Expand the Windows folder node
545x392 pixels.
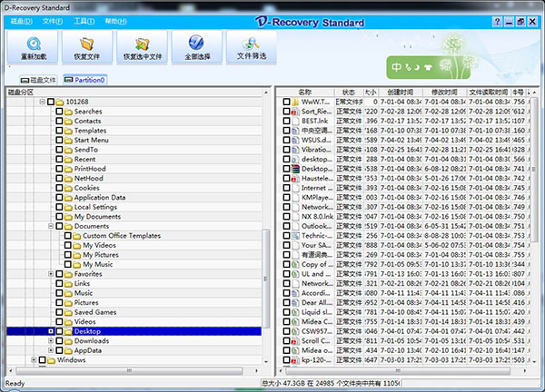coord(35,360)
